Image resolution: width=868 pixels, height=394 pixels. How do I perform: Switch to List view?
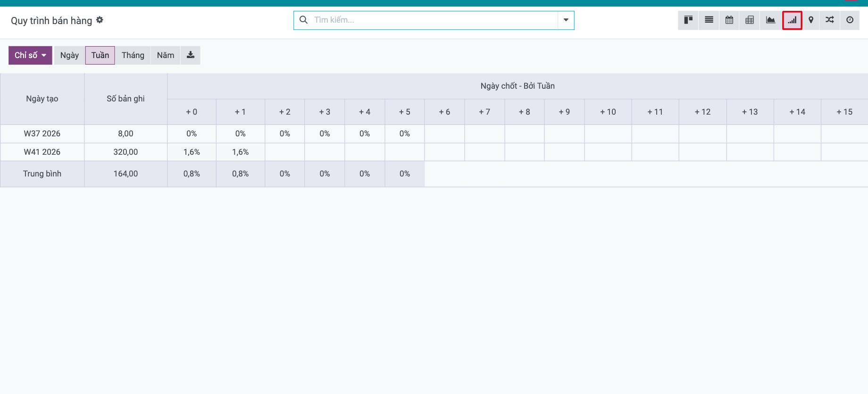click(709, 20)
